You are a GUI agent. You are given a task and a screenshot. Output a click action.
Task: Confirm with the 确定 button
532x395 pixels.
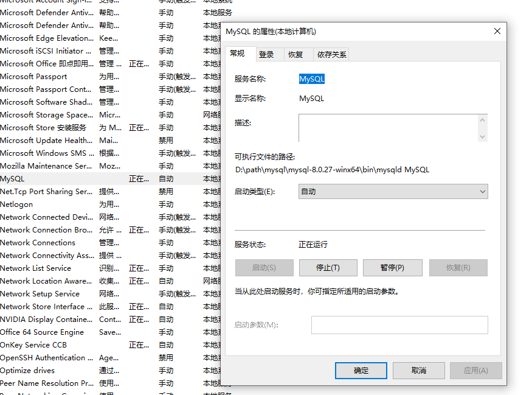(361, 371)
